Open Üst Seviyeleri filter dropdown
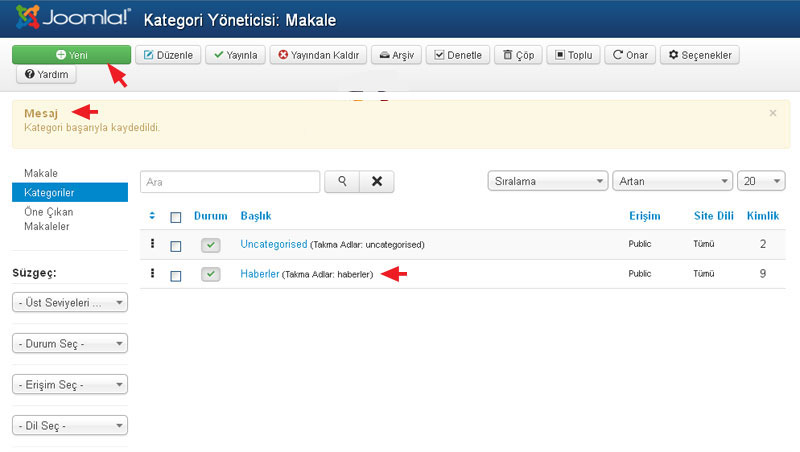 tap(70, 303)
